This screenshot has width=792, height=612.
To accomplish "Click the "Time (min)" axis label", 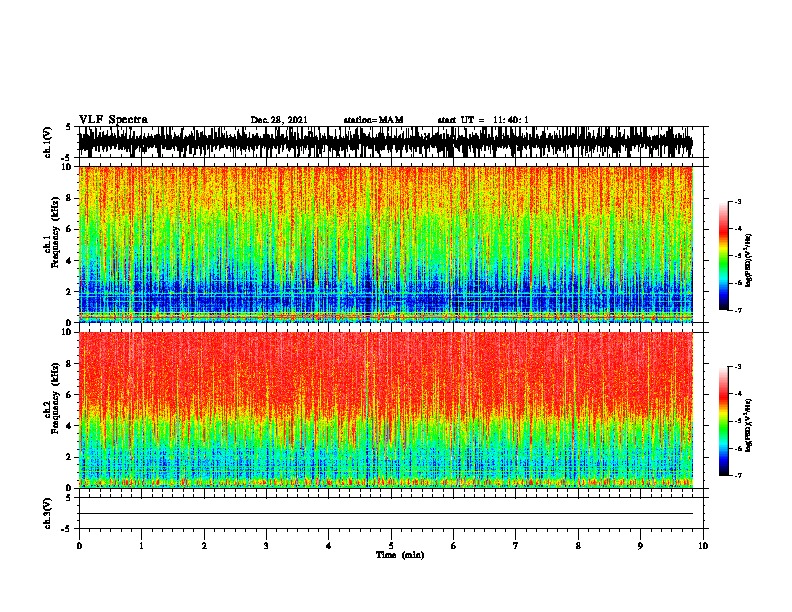I will pos(400,555).
